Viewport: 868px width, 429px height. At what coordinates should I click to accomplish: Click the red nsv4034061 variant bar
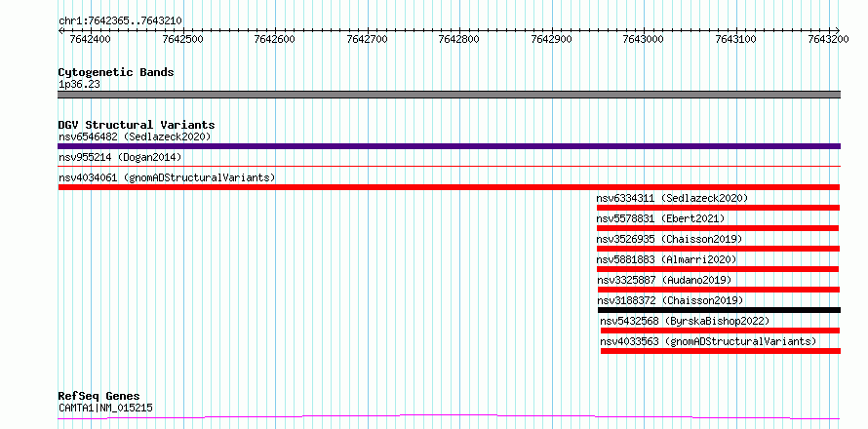(449, 187)
